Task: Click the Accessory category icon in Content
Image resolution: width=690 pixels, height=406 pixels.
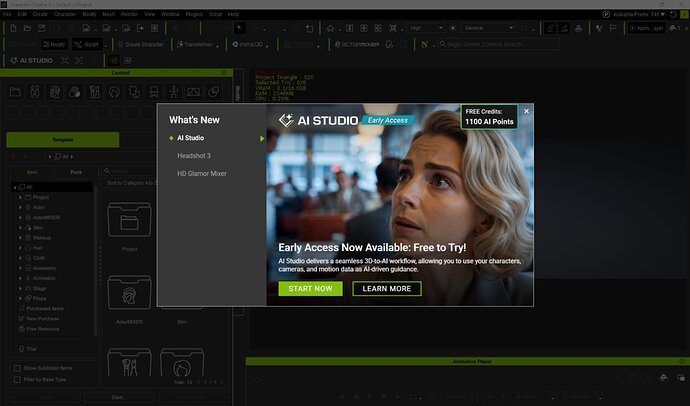Action: (154, 92)
